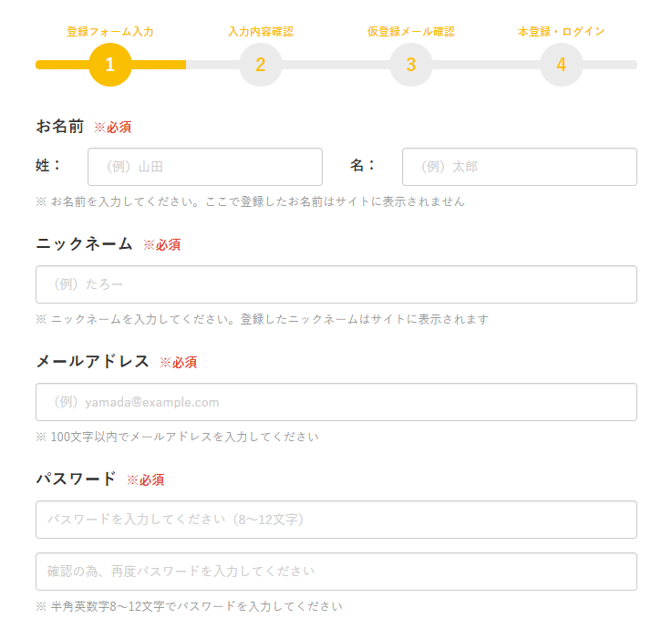Click the メールアドレス section heading
The image size is (672, 639).
[x=92, y=361]
